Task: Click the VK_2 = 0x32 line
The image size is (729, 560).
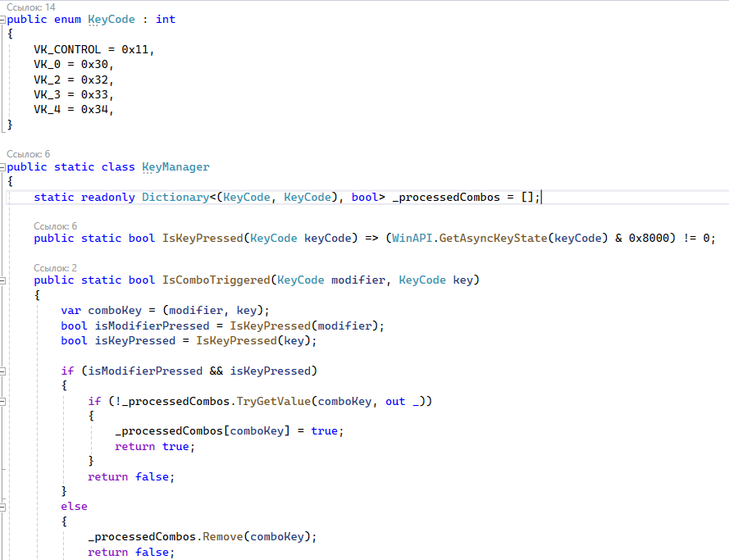Action: 74,80
